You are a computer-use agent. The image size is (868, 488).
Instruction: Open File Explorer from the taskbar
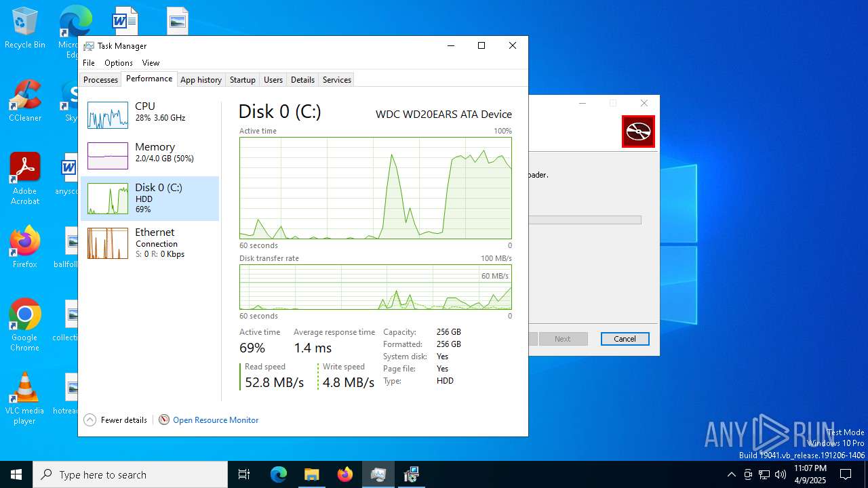(x=312, y=474)
